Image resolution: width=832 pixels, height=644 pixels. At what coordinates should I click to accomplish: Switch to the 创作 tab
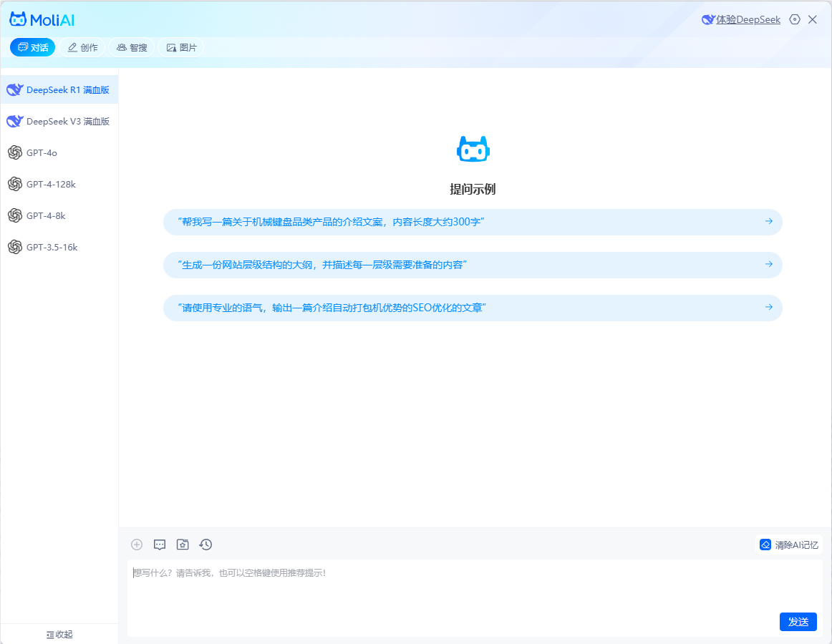(81, 47)
